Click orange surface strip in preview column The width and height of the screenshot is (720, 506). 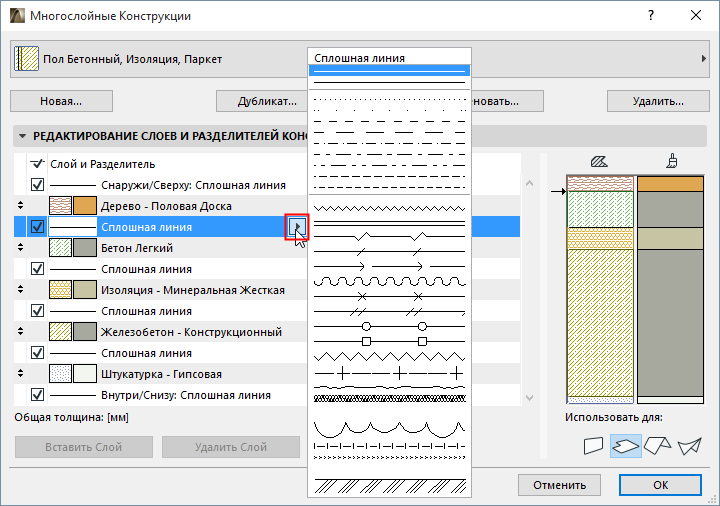coord(670,184)
